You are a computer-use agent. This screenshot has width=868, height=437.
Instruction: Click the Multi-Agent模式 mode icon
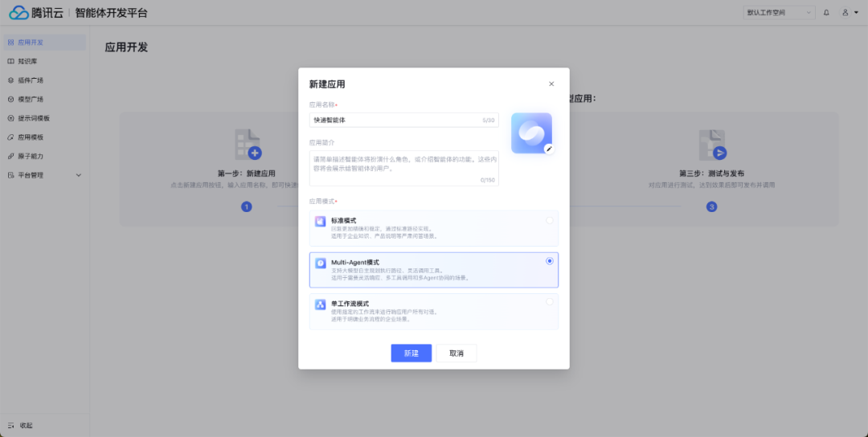pyautogui.click(x=320, y=263)
